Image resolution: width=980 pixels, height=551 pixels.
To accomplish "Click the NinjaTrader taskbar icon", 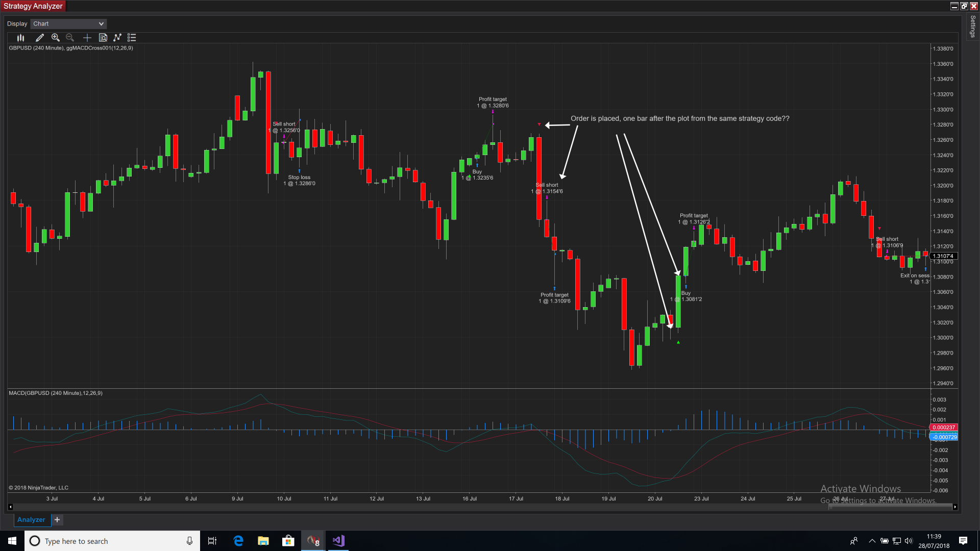I will [x=313, y=541].
